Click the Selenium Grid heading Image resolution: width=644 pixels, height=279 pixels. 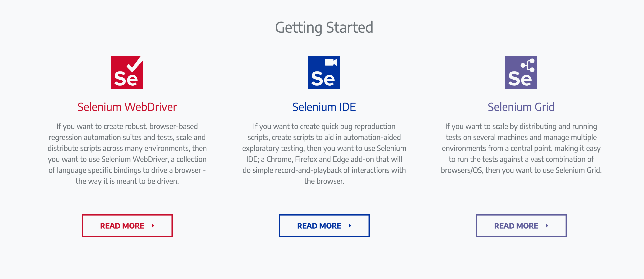521,107
